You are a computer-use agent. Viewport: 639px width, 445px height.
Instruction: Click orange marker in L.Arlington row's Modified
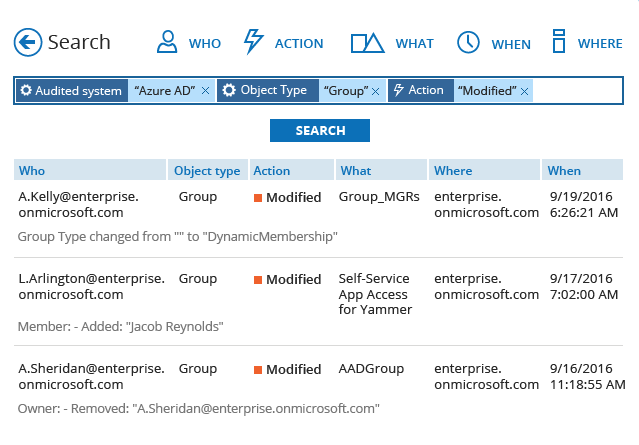[258, 280]
